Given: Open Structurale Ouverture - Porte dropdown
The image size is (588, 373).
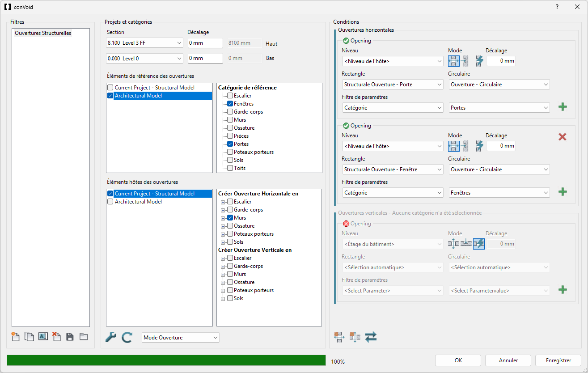Looking at the screenshot, I should click(393, 85).
